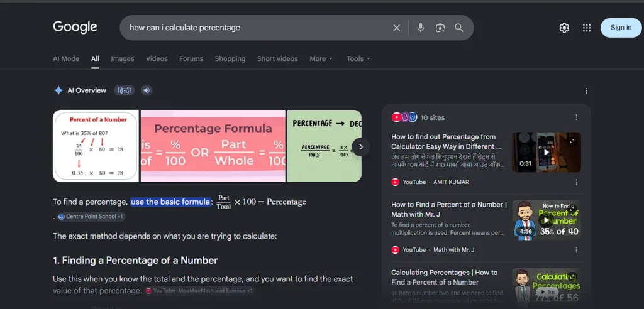The height and width of the screenshot is (309, 644).
Task: Clear the search query with X
Action: tap(396, 28)
